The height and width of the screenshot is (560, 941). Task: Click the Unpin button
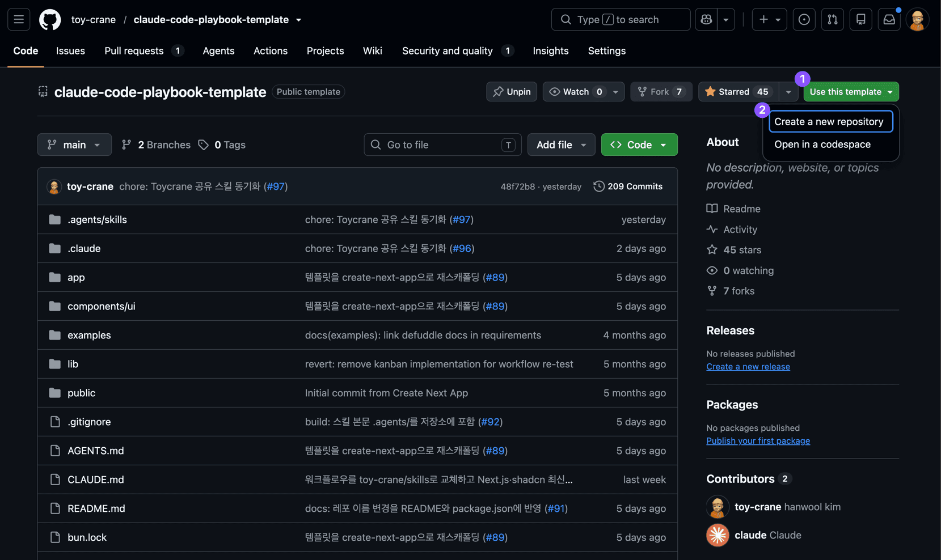point(512,92)
